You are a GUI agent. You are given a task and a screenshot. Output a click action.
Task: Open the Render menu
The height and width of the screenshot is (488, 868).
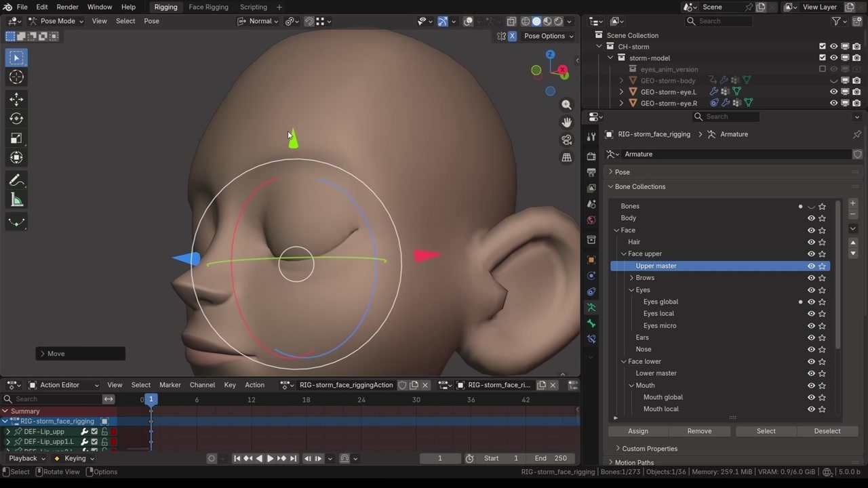67,7
